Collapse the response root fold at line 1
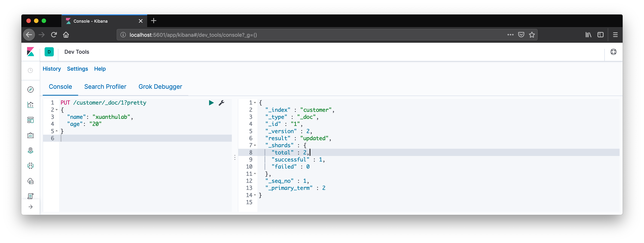Viewport: 644px width, 243px height. [x=255, y=103]
